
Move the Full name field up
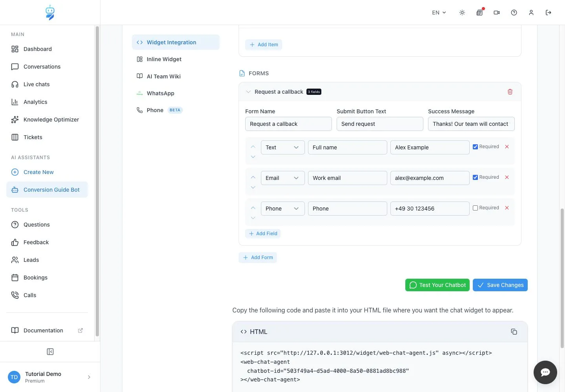tap(253, 147)
